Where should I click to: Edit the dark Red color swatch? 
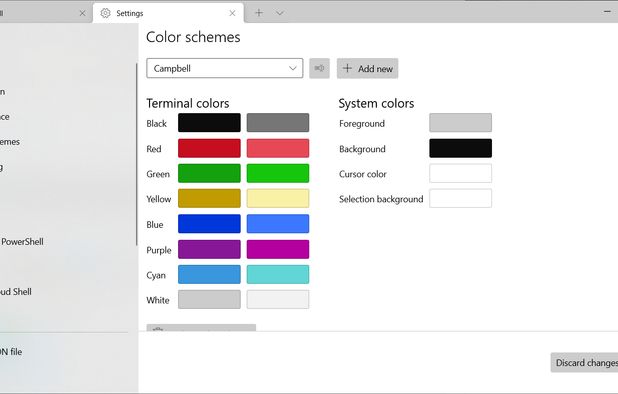[209, 148]
